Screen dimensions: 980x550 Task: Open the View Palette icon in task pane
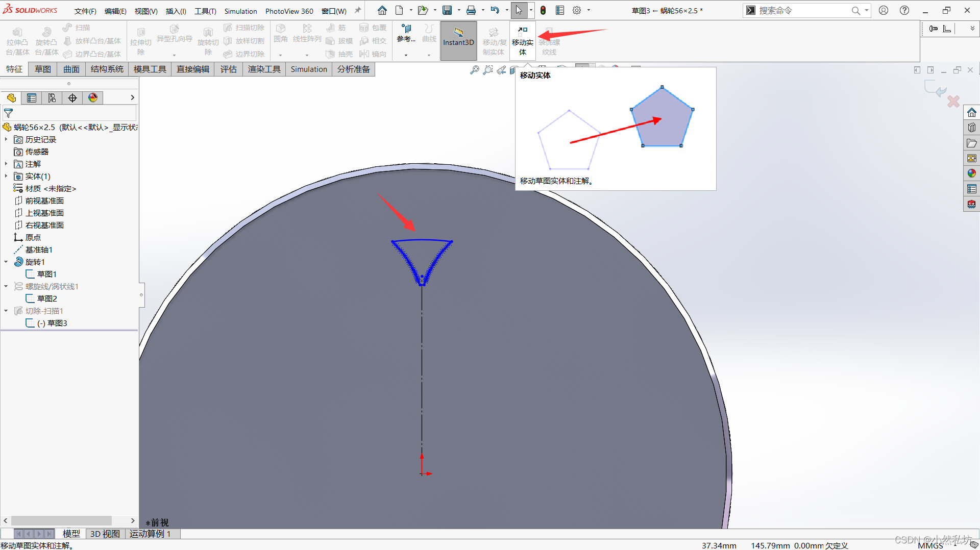(972, 158)
